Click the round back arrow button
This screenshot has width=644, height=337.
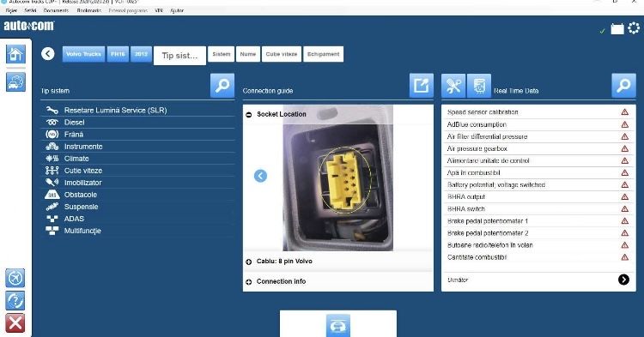(47, 54)
